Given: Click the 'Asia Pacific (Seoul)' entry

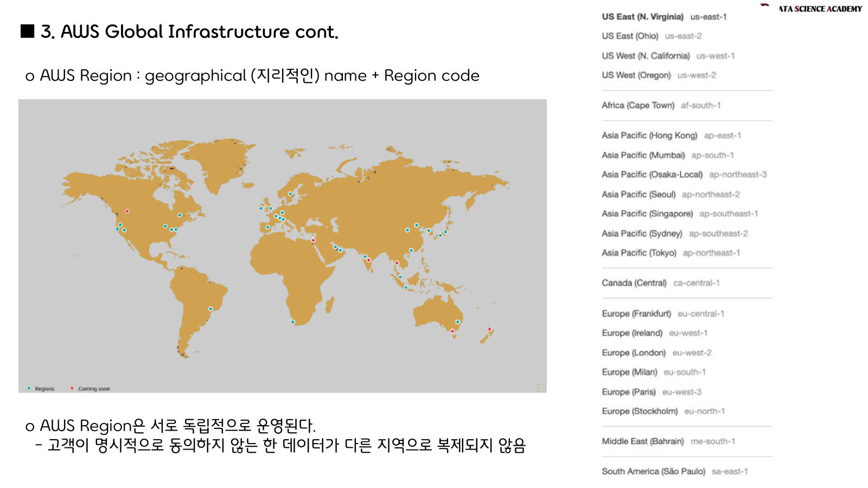Looking at the screenshot, I should (639, 194).
